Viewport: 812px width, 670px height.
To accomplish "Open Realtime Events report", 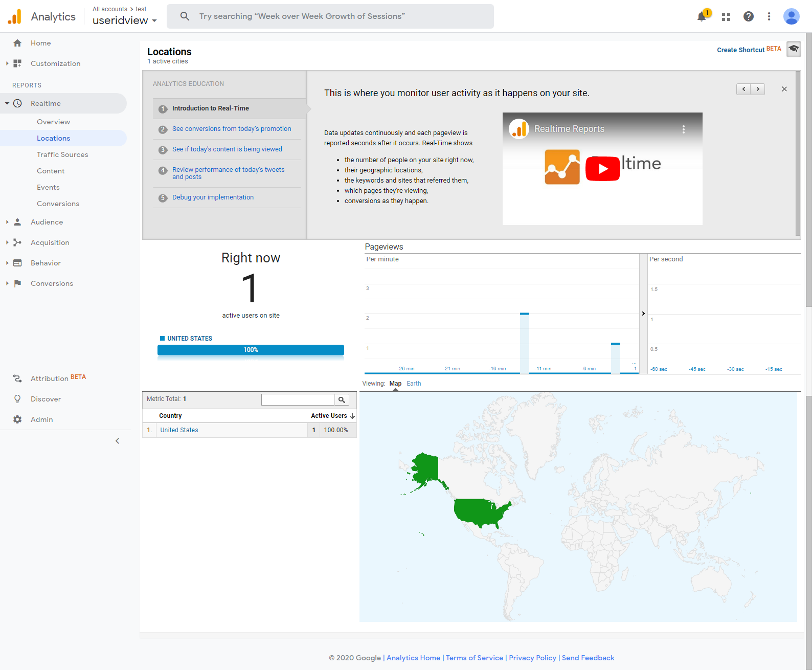I will (48, 187).
